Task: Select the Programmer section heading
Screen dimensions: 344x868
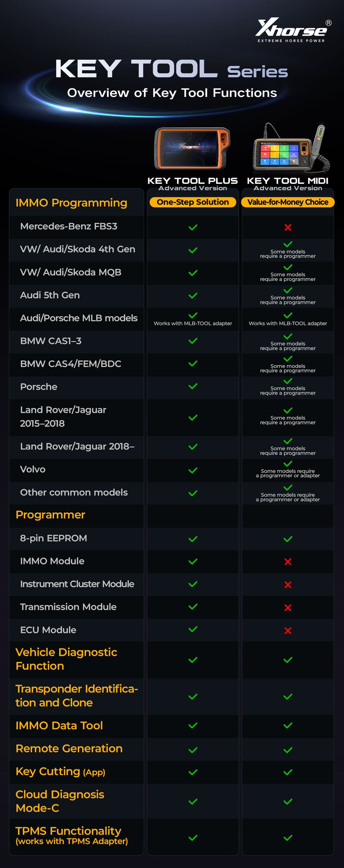Action: 50,515
